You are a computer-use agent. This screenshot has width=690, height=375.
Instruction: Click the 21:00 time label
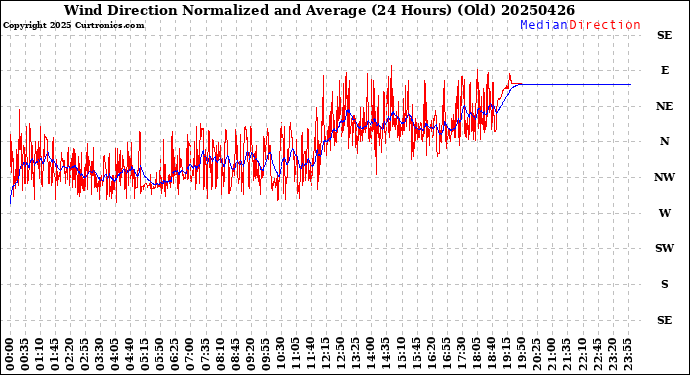click(x=551, y=354)
